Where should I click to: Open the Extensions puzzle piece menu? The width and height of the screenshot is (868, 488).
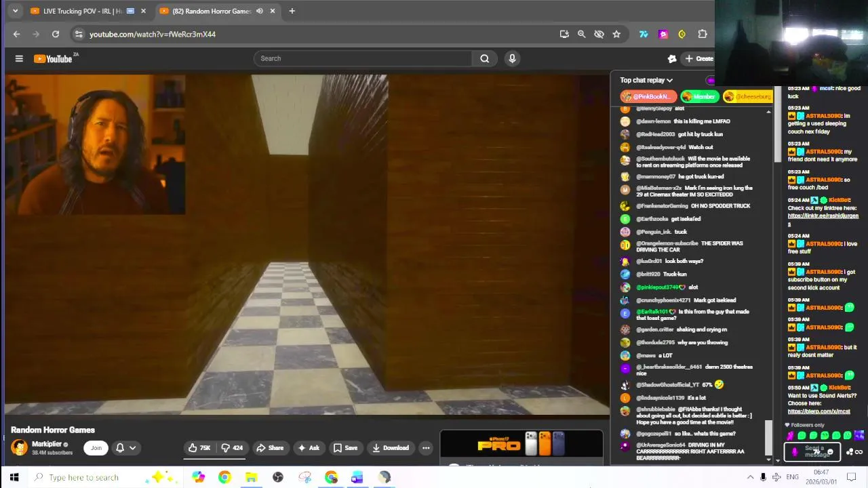[x=703, y=34]
